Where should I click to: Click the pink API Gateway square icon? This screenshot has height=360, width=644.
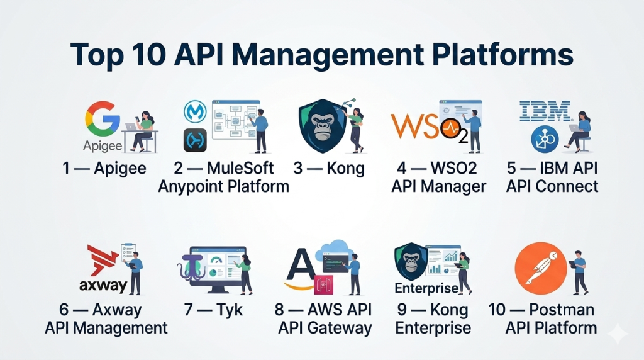pos(323,285)
